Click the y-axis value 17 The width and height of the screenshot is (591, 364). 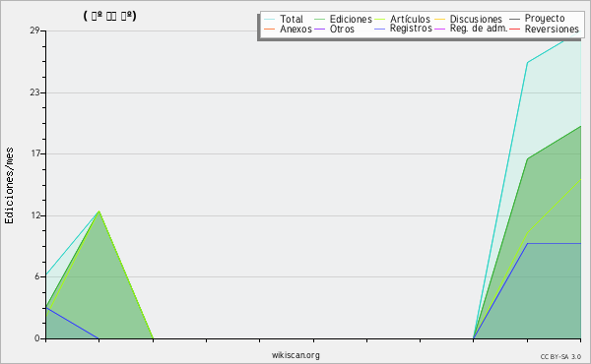35,153
